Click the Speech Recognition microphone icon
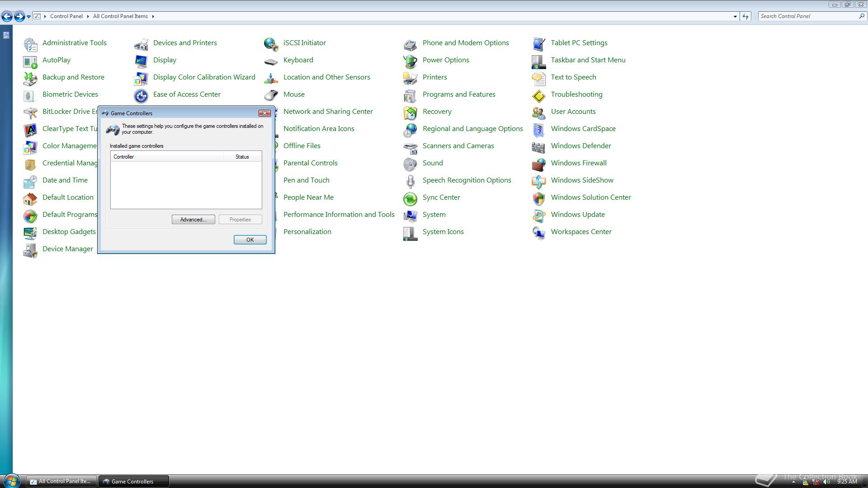868x488 pixels. point(410,181)
